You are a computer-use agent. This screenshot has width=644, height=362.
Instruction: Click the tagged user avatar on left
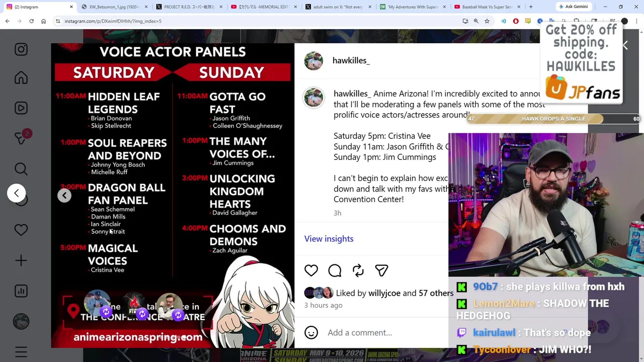pyautogui.click(x=97, y=303)
